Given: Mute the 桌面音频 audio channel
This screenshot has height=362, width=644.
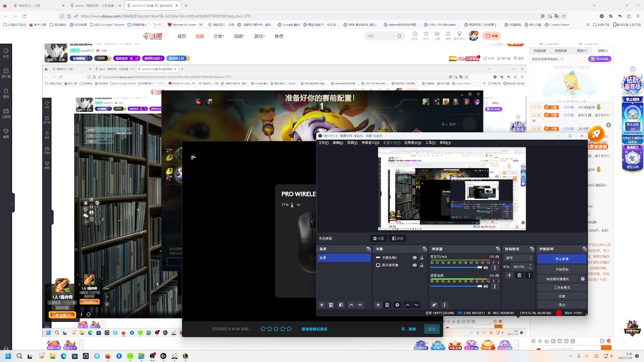Looking at the screenshot, I should (486, 286).
